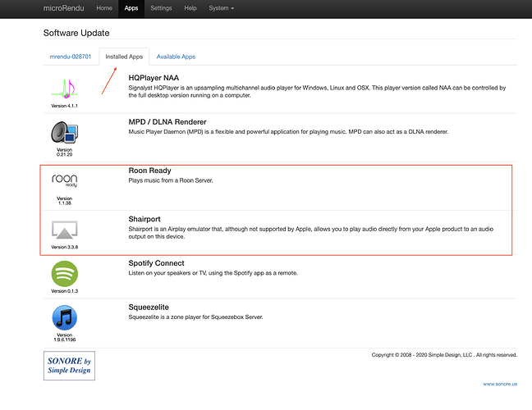Click the Music Player Daemon description text
Screen dimensions: 532x410
click(288, 132)
